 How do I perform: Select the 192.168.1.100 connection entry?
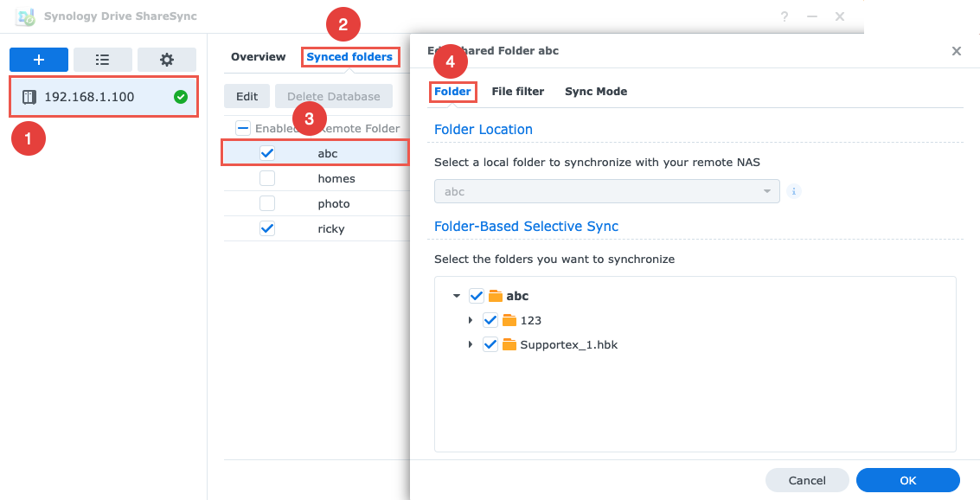(x=104, y=97)
